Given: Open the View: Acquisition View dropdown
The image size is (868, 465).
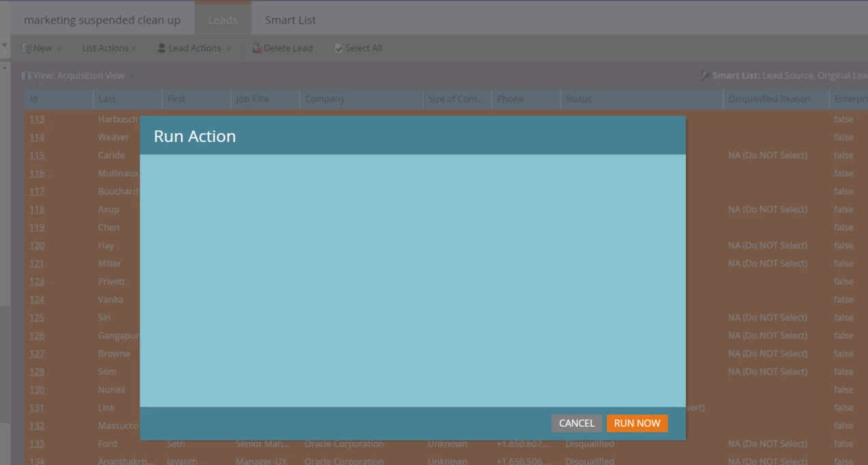Looking at the screenshot, I should (x=78, y=76).
